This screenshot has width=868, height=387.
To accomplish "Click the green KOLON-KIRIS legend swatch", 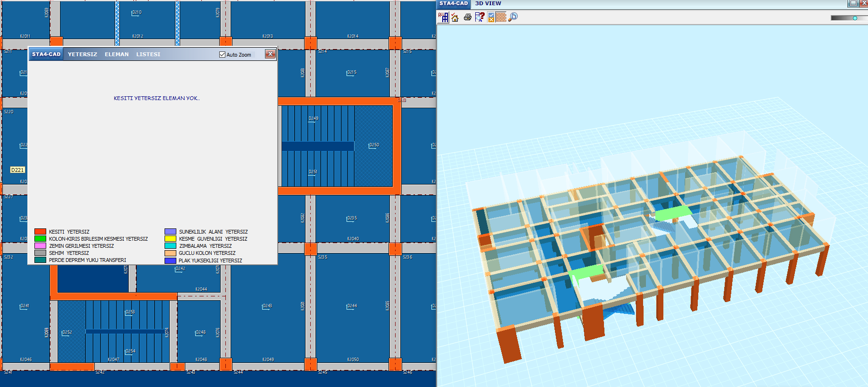I will point(40,239).
